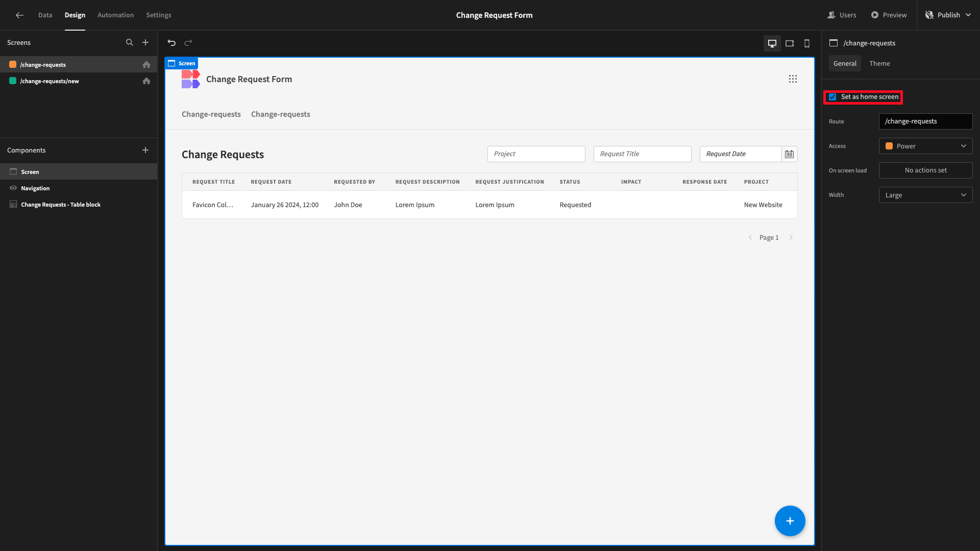This screenshot has width=980, height=551.
Task: Click the first Change-requests navigation link
Action: tap(211, 114)
